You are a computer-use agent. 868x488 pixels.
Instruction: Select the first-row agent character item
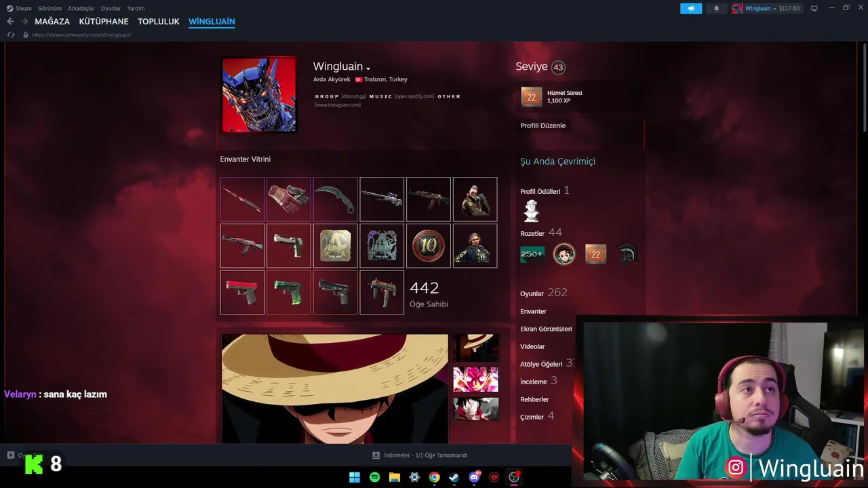(x=475, y=199)
